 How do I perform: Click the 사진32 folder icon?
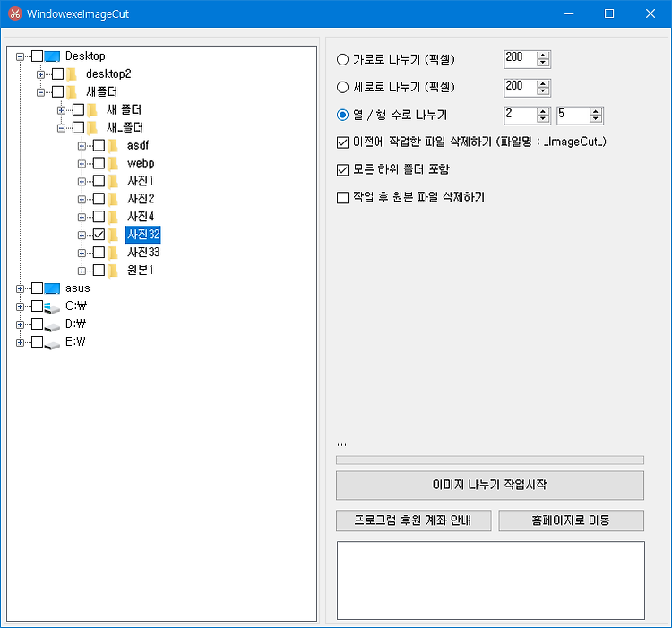click(113, 235)
